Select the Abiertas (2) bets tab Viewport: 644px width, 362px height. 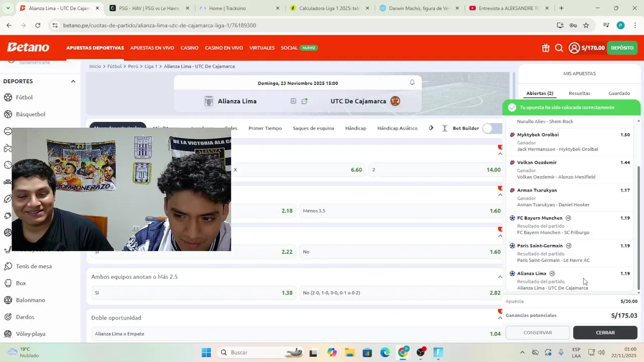(x=539, y=94)
